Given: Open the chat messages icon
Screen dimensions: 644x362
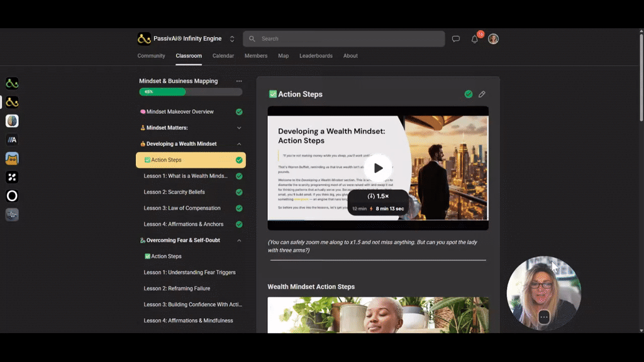Looking at the screenshot, I should (x=455, y=39).
